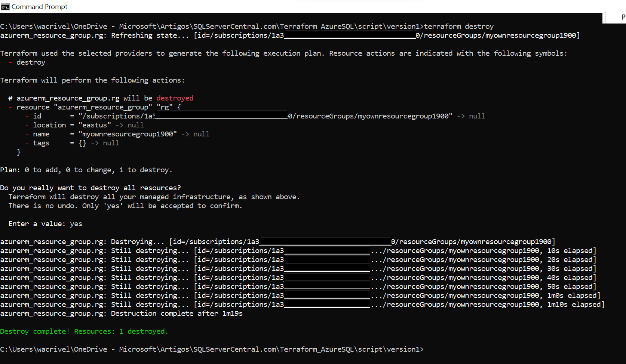Viewport: 626px width, 364px height.
Task: Click the typed "terraform destroy" command
Action: [x=458, y=27]
